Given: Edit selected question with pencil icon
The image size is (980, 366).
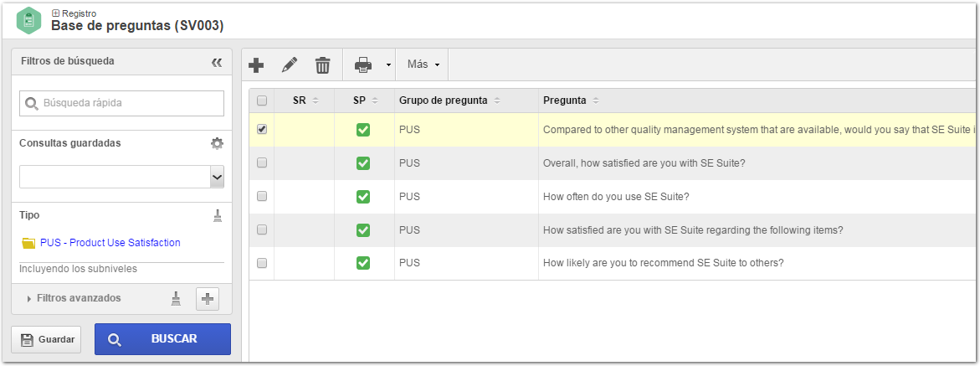Looking at the screenshot, I should pos(290,65).
